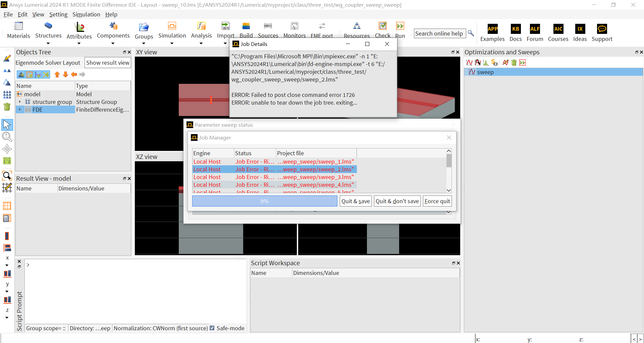Viewport: 644px width, 343px height.
Task: Click Quit & save in Job Manager
Action: pyautogui.click(x=356, y=201)
